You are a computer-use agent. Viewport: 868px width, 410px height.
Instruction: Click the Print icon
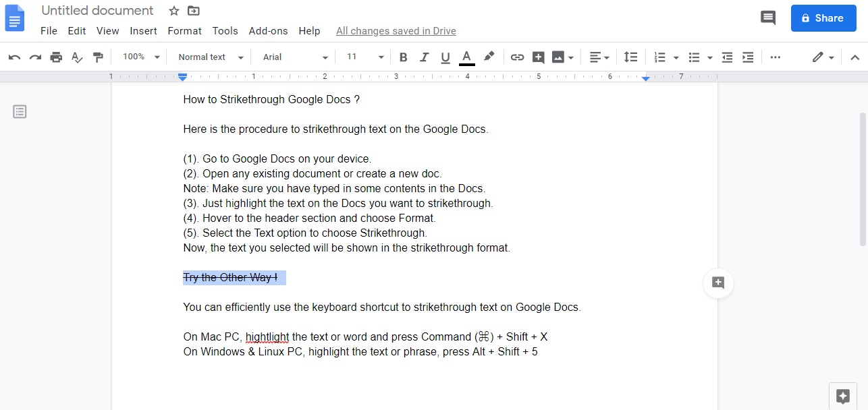pos(57,57)
